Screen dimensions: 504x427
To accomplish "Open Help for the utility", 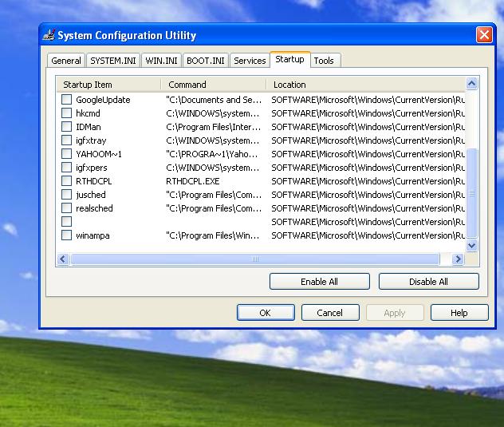I will tap(459, 312).
